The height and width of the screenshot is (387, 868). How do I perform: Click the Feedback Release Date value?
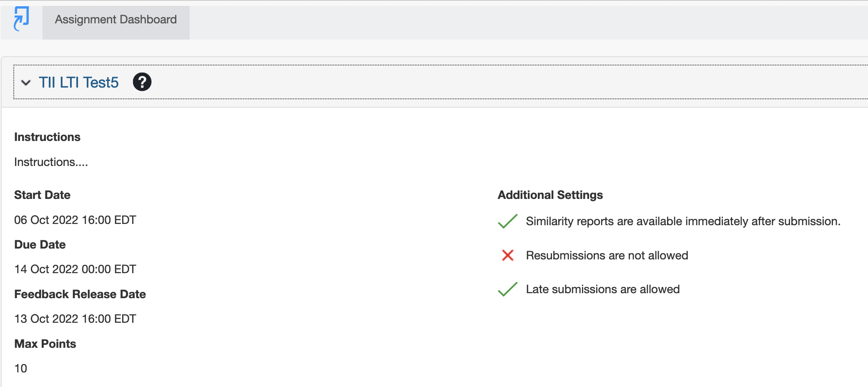(x=75, y=319)
